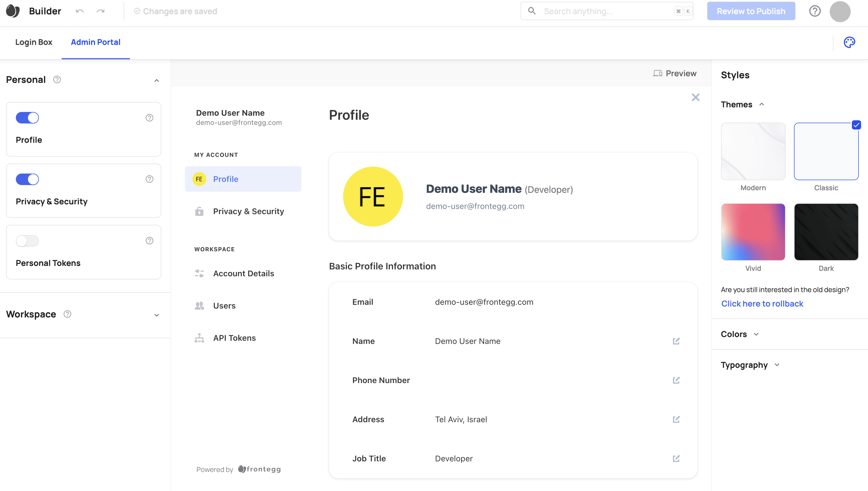Click the redo arrow icon

(101, 11)
